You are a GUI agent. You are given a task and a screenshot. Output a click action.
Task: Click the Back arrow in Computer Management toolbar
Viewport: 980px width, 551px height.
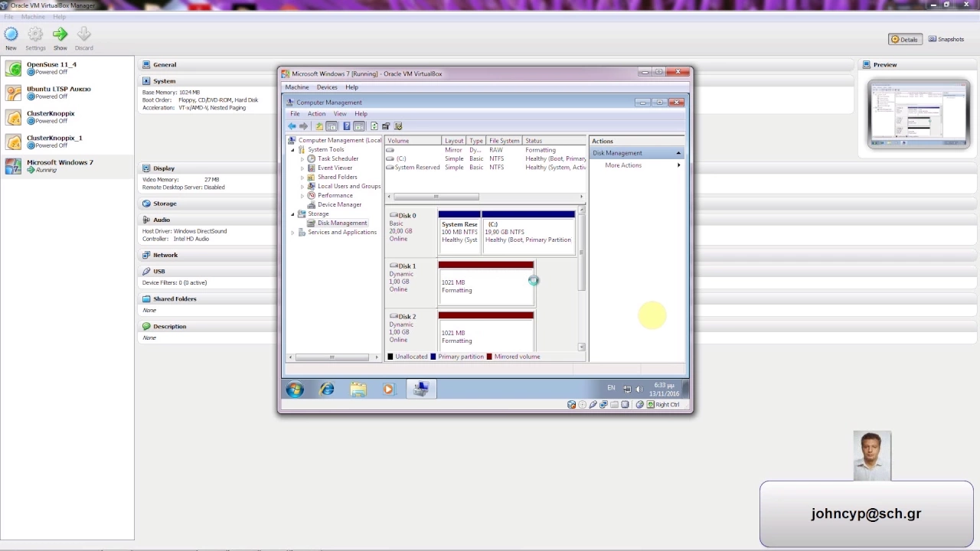pos(292,126)
